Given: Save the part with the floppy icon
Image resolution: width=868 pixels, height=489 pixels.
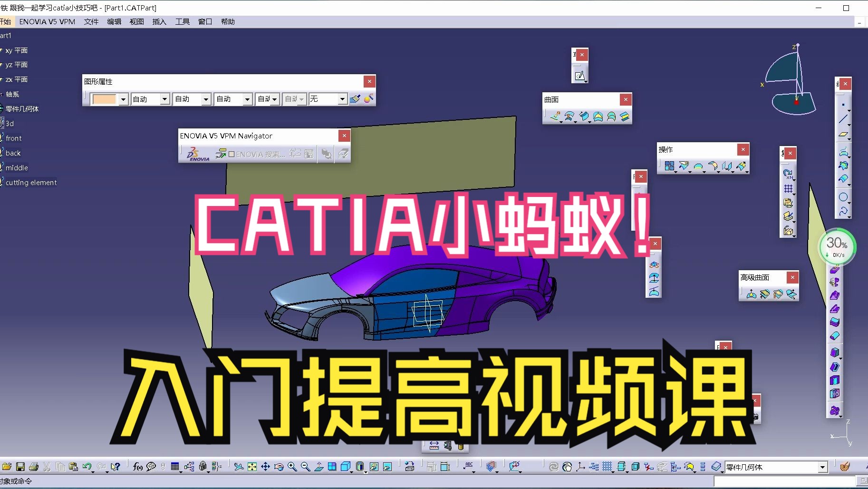Looking at the screenshot, I should pos(20,467).
